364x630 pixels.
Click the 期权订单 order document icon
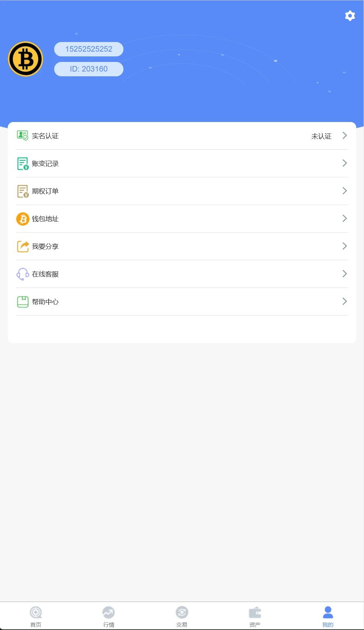coord(23,191)
